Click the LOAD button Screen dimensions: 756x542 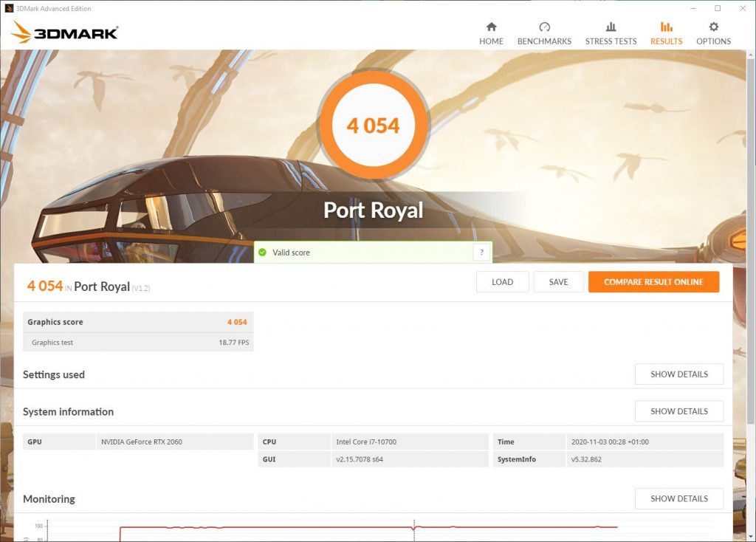point(502,282)
